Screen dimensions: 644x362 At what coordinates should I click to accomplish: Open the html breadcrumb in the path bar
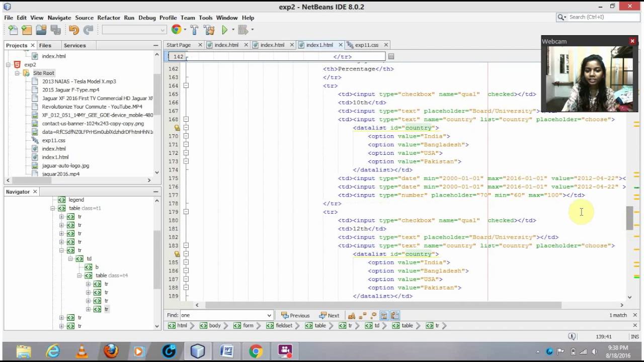pyautogui.click(x=178, y=326)
